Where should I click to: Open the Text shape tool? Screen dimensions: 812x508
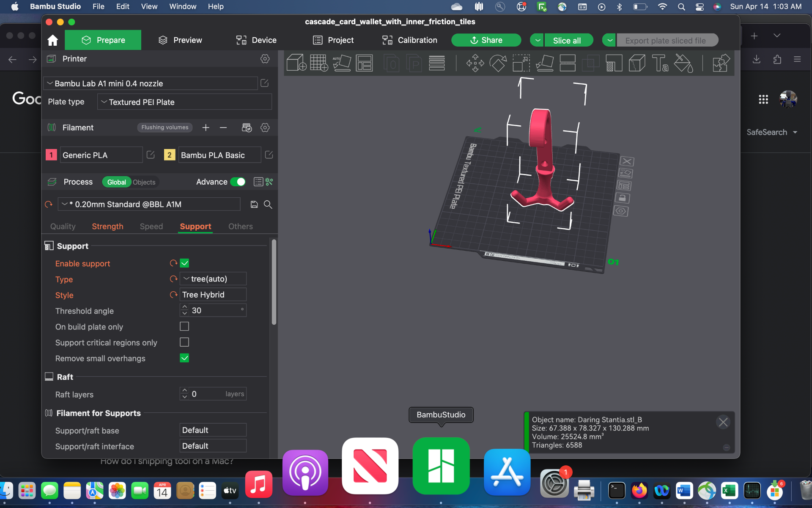point(660,63)
